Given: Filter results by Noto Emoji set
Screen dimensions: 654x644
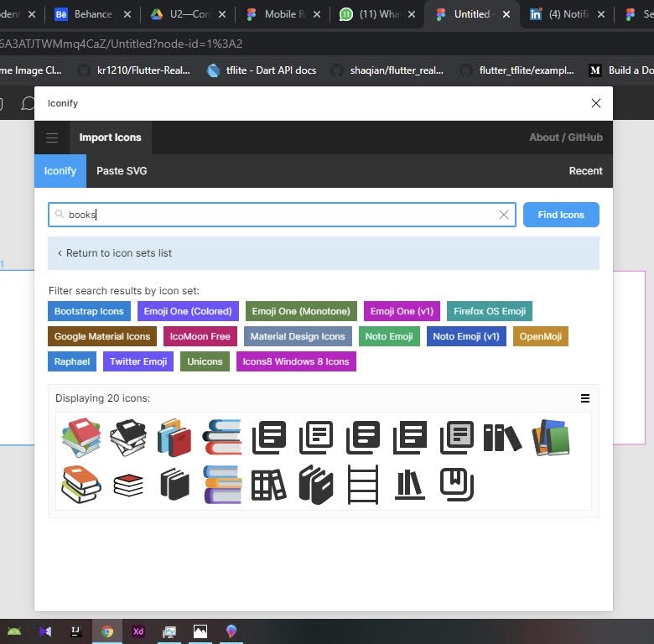Looking at the screenshot, I should pyautogui.click(x=389, y=336).
